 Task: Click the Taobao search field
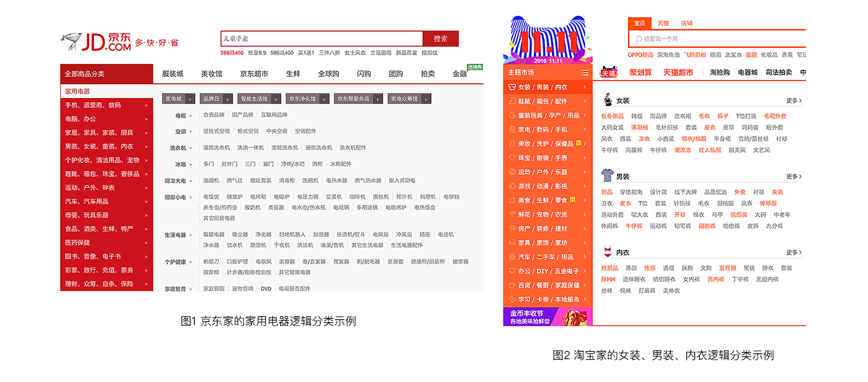coord(717,38)
